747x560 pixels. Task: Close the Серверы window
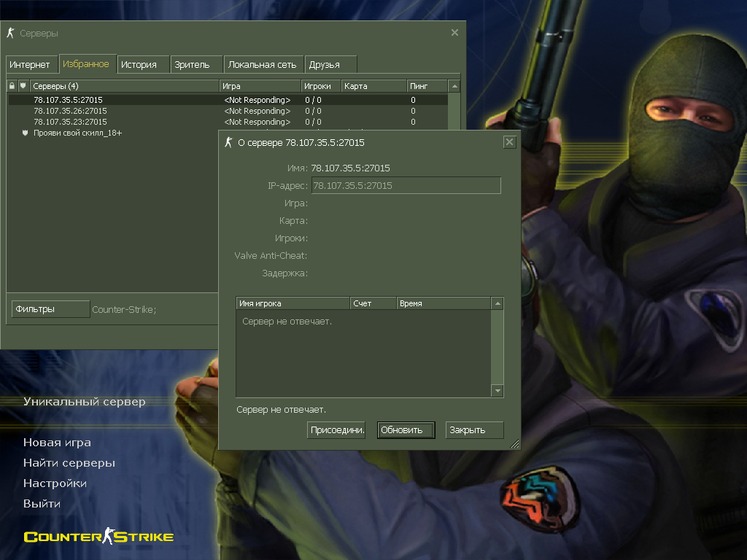tap(454, 32)
